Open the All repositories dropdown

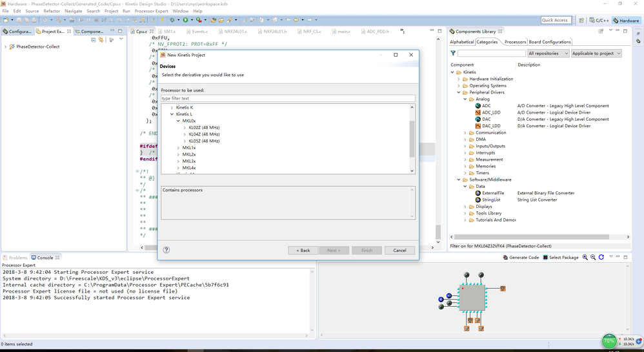point(548,54)
